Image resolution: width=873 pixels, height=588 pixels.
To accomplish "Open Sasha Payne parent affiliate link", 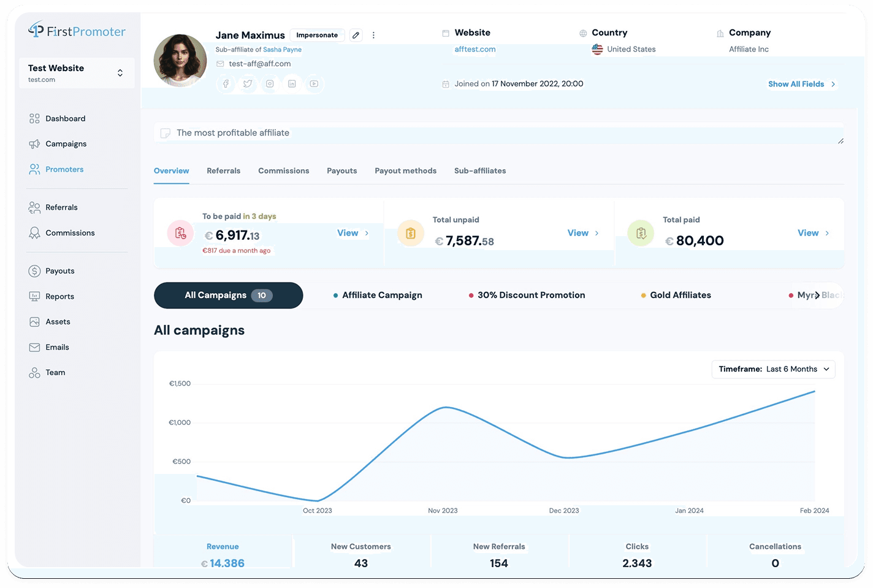I will point(282,50).
